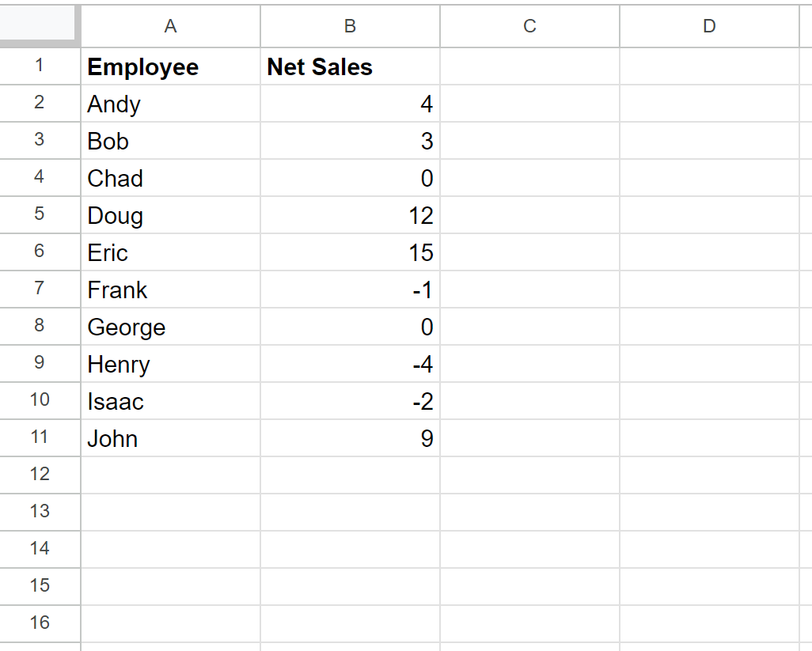812x651 pixels.
Task: Select column A header
Action: (x=170, y=26)
